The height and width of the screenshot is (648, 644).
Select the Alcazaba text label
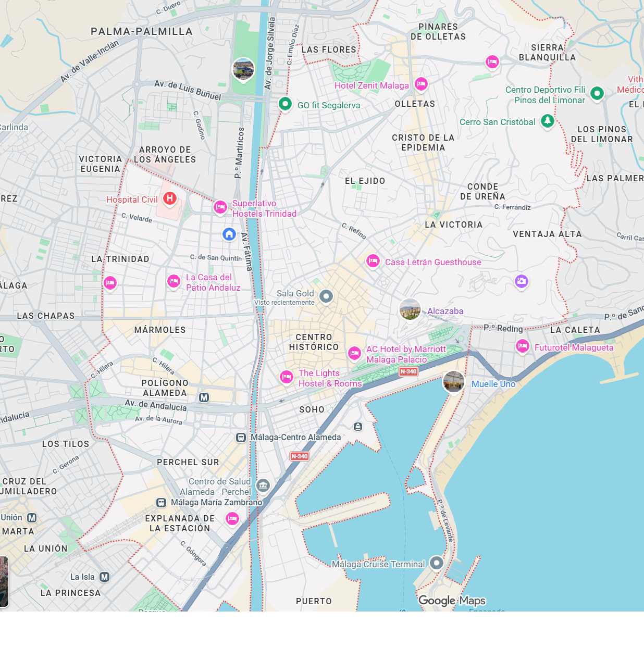coord(445,311)
